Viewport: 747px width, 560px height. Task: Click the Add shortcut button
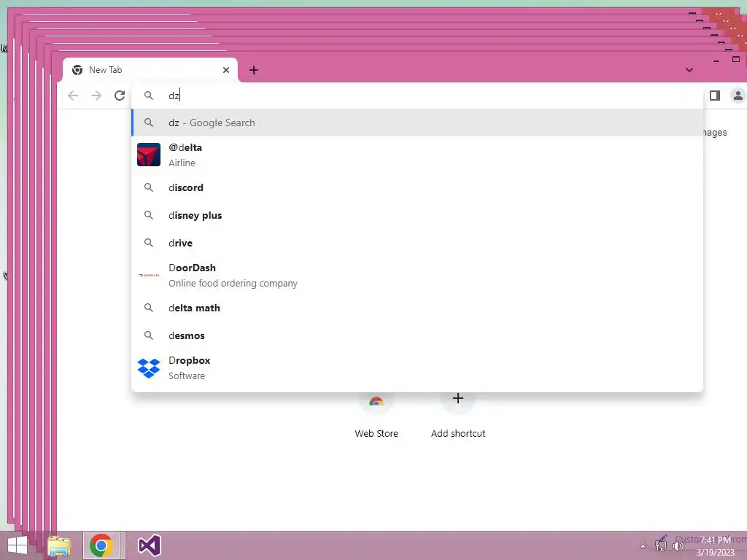click(458, 416)
